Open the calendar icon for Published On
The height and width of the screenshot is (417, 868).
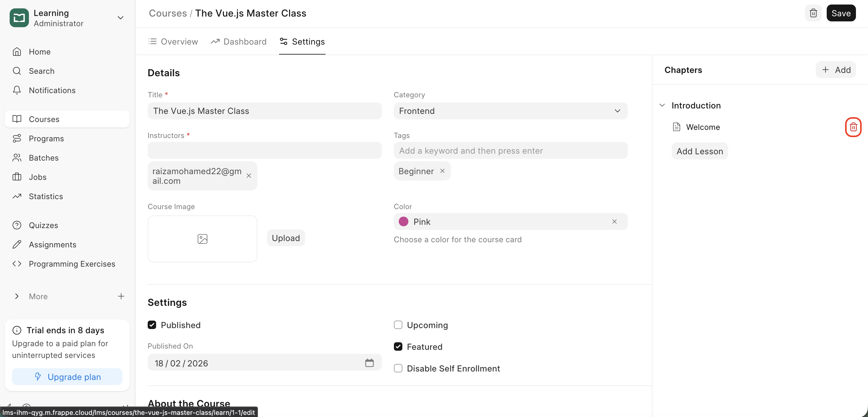coord(369,363)
